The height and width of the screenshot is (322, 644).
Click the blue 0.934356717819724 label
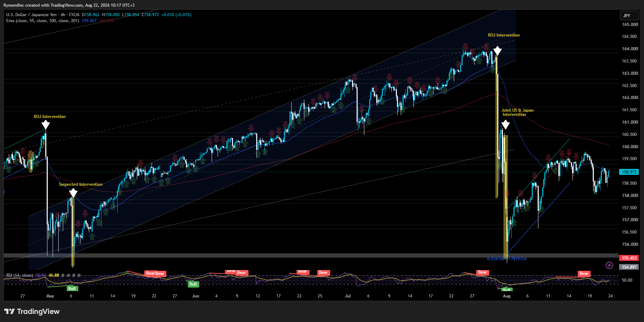coord(507,259)
